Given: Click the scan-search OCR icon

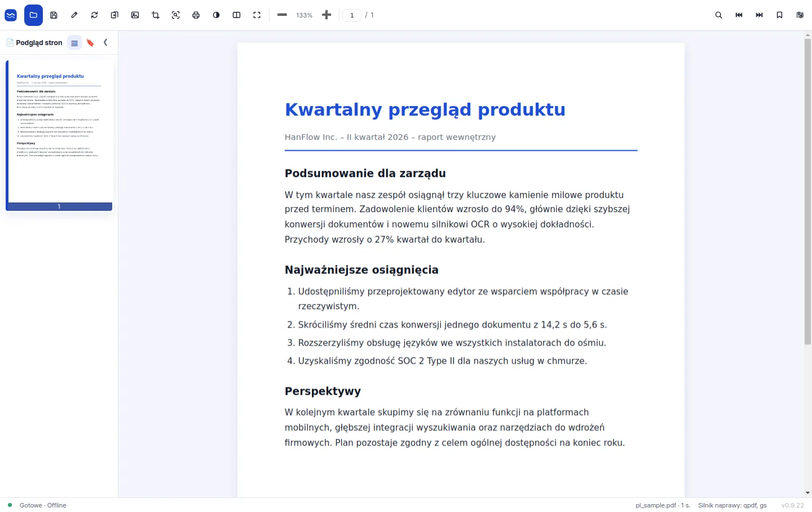Looking at the screenshot, I should pyautogui.click(x=175, y=15).
